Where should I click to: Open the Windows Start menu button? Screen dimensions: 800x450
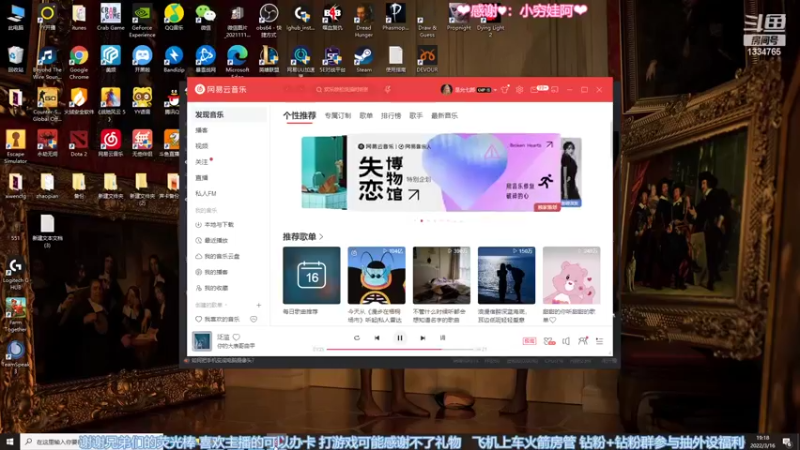[10, 441]
